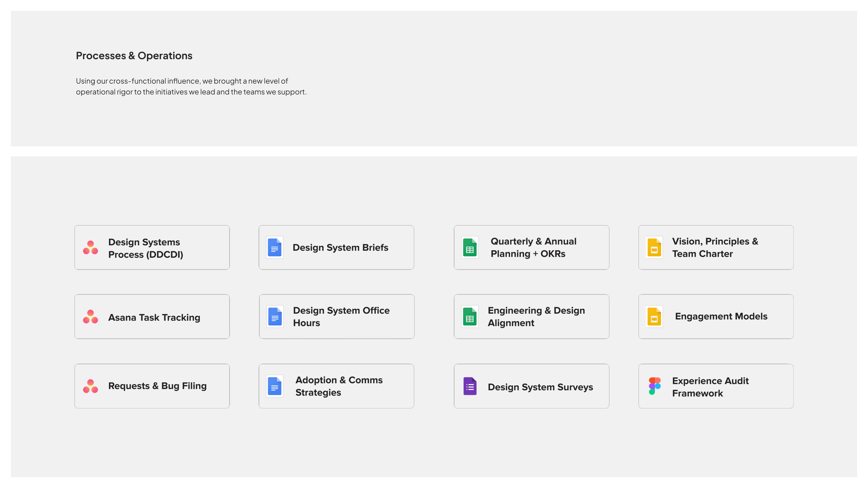Click the Google Docs icon for Design System Briefs
The image size is (868, 488).
(275, 248)
